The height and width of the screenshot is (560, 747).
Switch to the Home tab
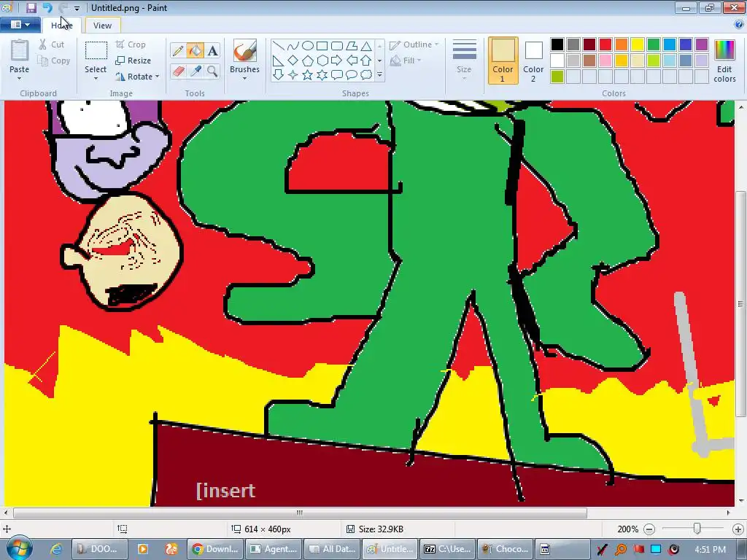coord(62,26)
